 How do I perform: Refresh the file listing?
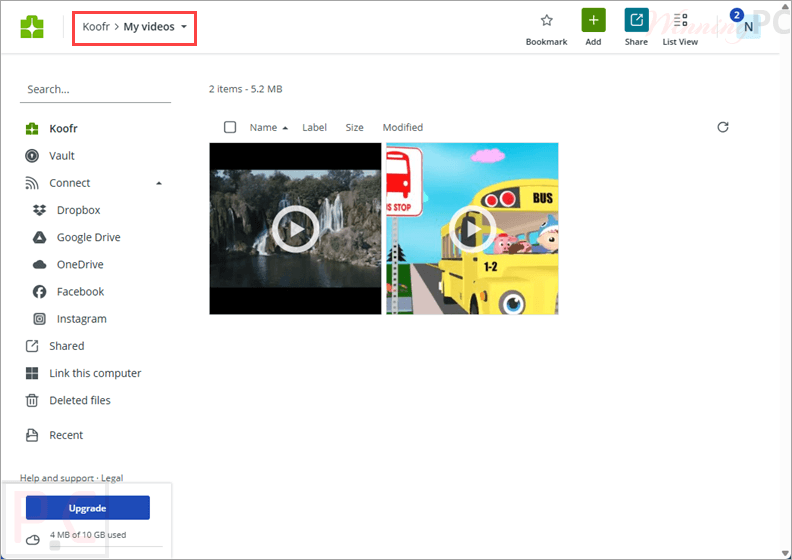[x=723, y=127]
